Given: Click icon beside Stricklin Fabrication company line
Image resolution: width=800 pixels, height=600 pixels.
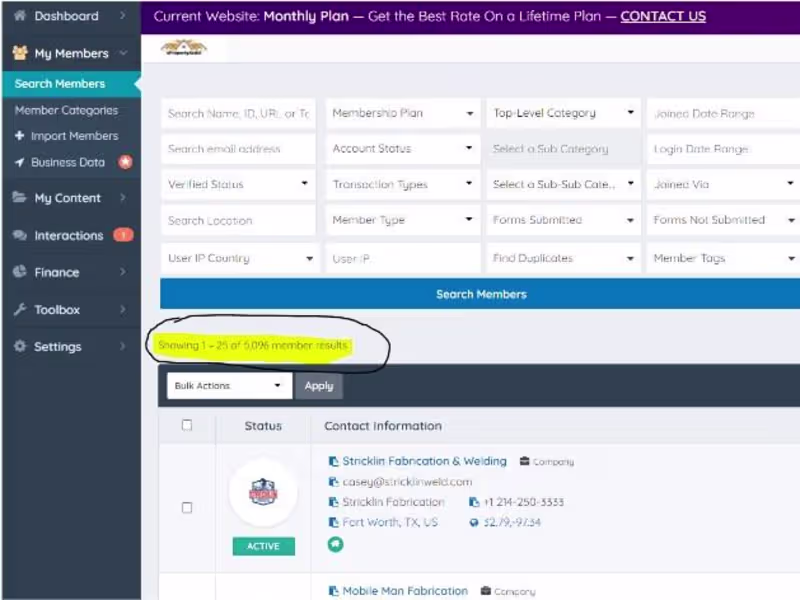Looking at the screenshot, I should [x=333, y=502].
